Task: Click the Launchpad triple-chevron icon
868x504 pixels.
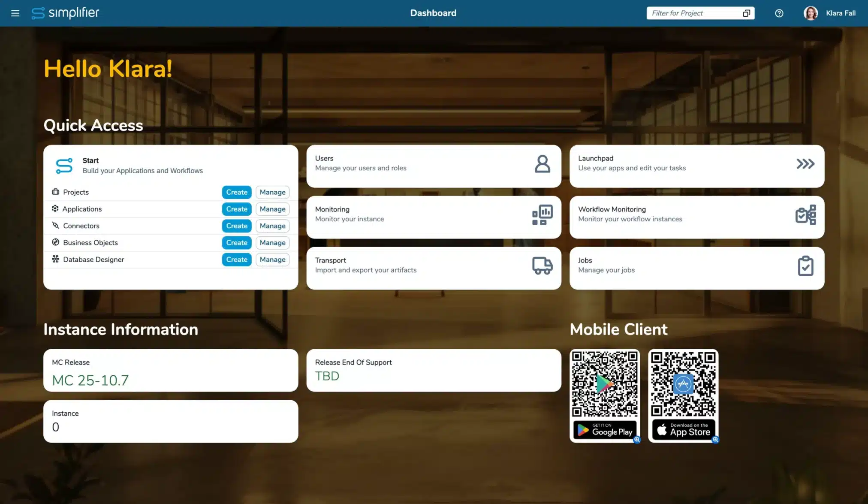Action: point(805,164)
